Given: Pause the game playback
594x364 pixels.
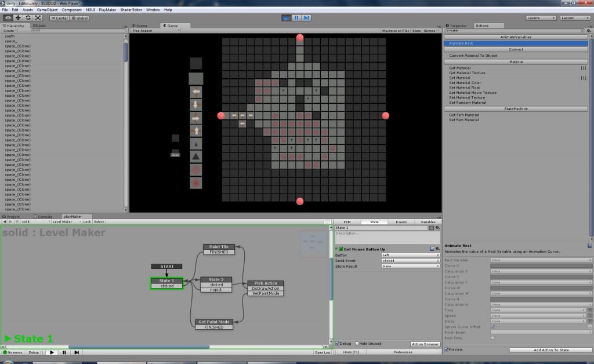Looking at the screenshot, I should pyautogui.click(x=296, y=17).
